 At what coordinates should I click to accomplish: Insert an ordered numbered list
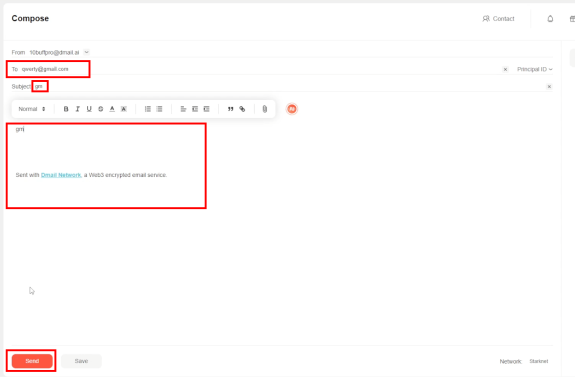tap(148, 109)
